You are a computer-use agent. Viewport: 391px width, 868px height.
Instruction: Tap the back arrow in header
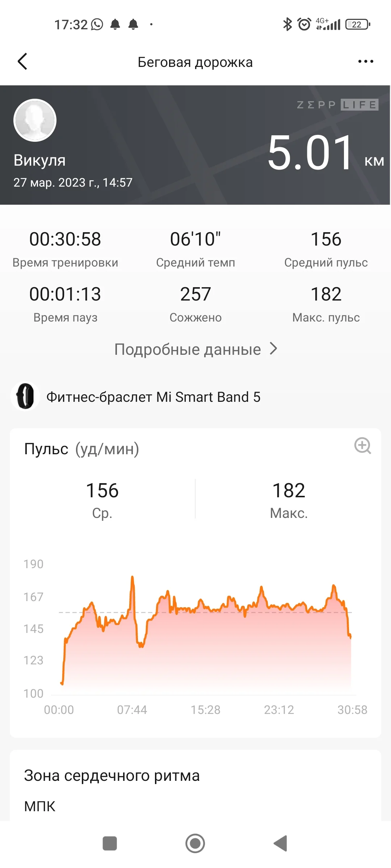[x=22, y=61]
